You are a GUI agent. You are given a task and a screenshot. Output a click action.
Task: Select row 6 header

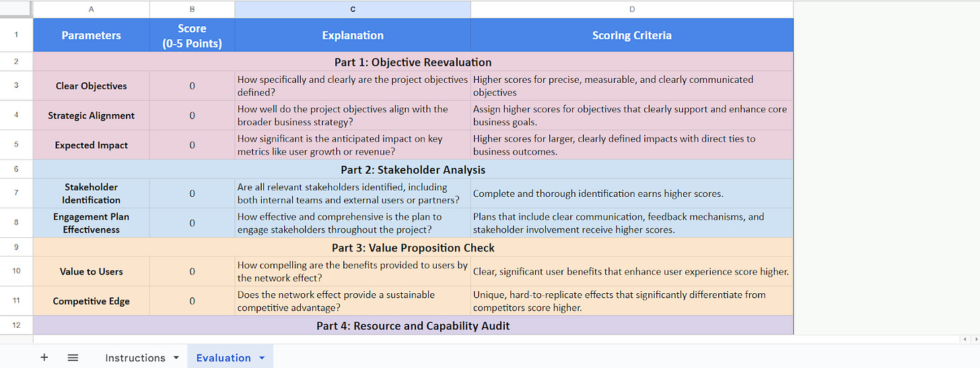pyautogui.click(x=16, y=169)
